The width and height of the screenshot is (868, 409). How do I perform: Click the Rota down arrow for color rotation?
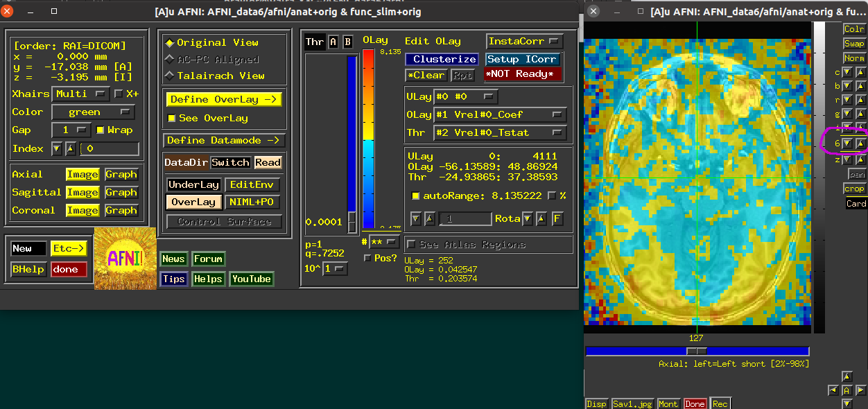[528, 219]
